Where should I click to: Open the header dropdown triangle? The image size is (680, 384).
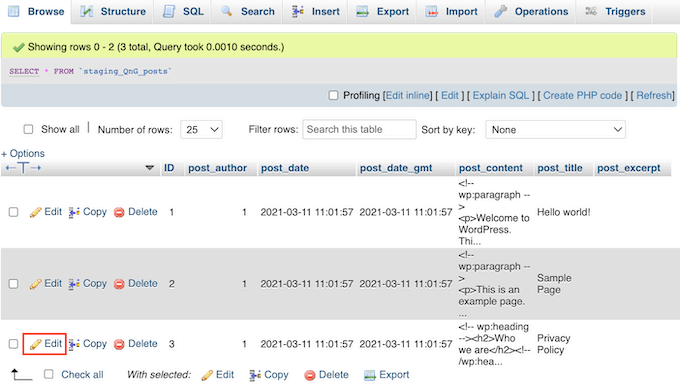tap(150, 167)
